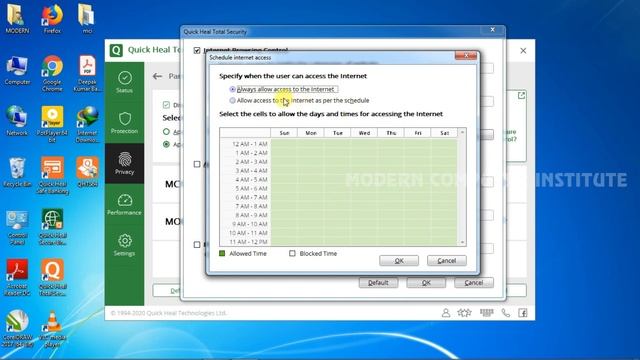Click Sun column header in schedule grid
640x360 pixels.
pos(284,133)
